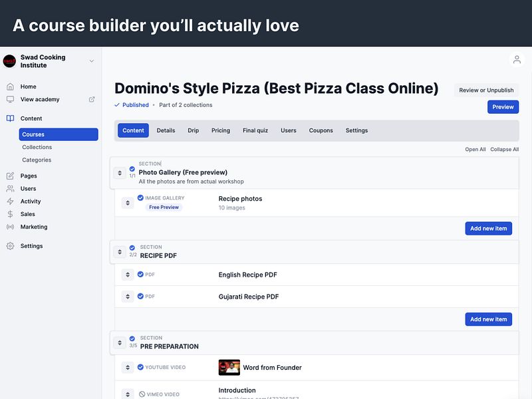This screenshot has height=399, width=532.
Task: Click the Users people icon in sidebar
Action: coord(10,189)
